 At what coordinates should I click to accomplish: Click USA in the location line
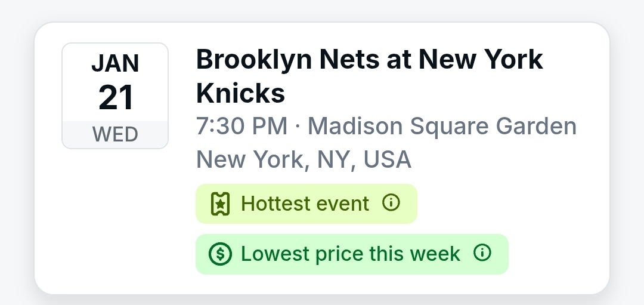point(387,159)
